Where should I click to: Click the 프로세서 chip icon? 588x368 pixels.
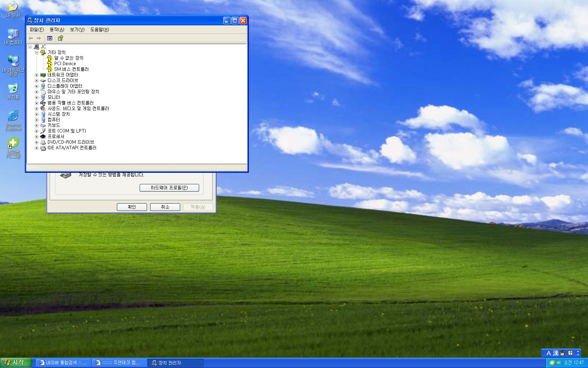pyautogui.click(x=43, y=137)
